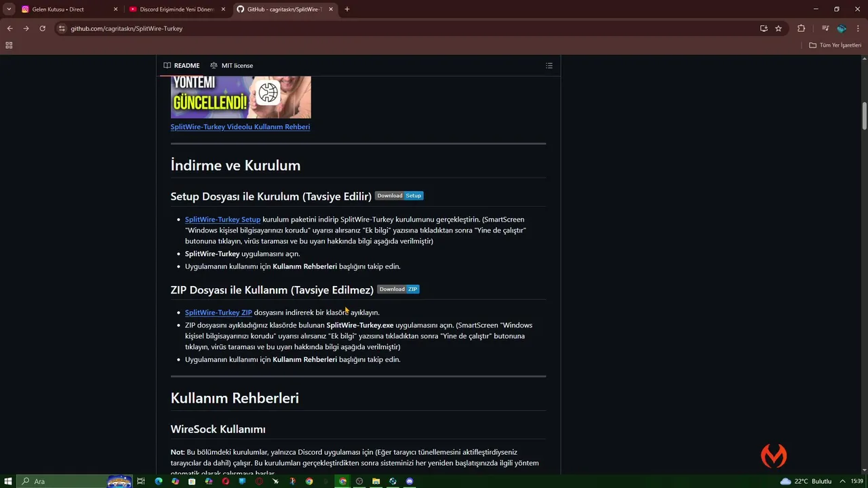Close the GitHub SplitWire tab
The width and height of the screenshot is (868, 488).
click(331, 9)
